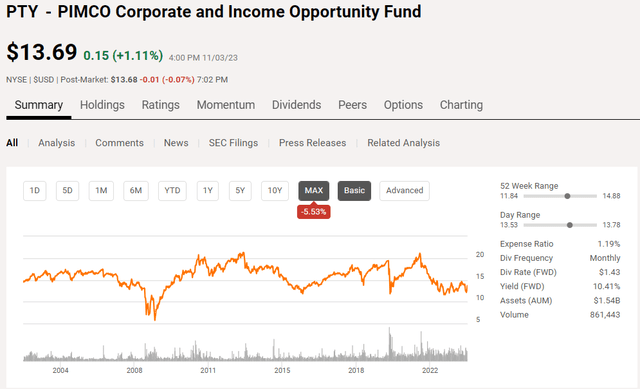The height and width of the screenshot is (389, 640).
Task: Choose the 5Y chart range
Action: tap(240, 191)
